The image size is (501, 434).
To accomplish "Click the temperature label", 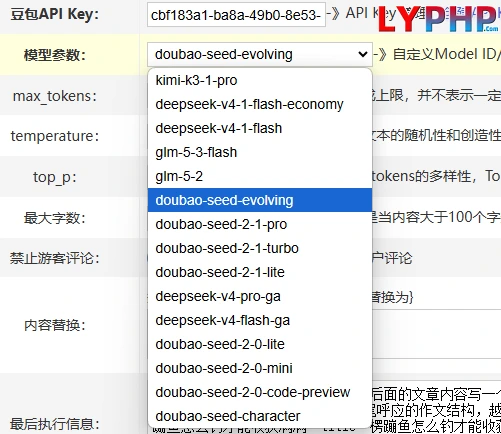I will click(55, 136).
